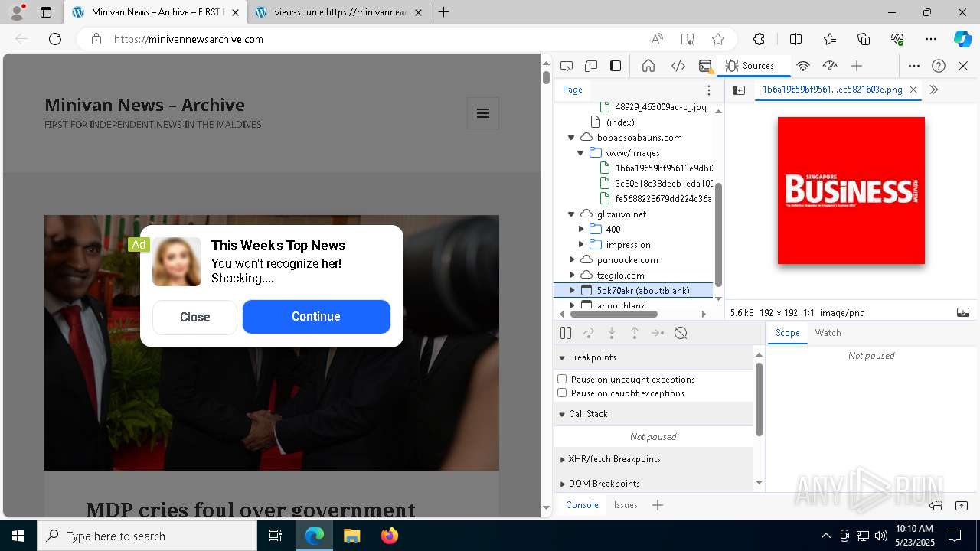The image size is (980, 551).
Task: Open more options in Page navigator
Action: pos(709,90)
